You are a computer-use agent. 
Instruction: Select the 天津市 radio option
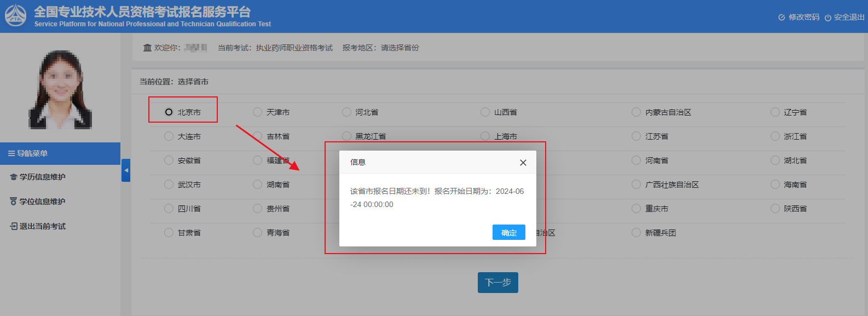(x=257, y=112)
